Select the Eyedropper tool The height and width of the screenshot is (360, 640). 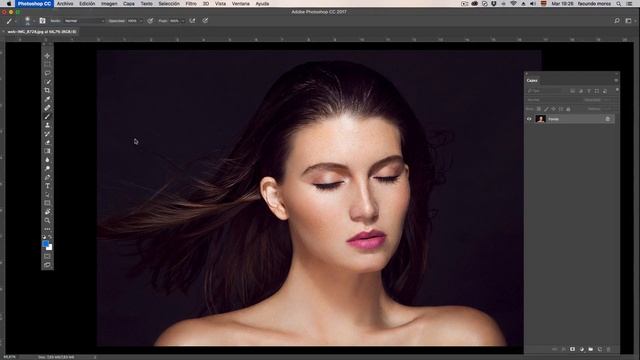coord(47,99)
